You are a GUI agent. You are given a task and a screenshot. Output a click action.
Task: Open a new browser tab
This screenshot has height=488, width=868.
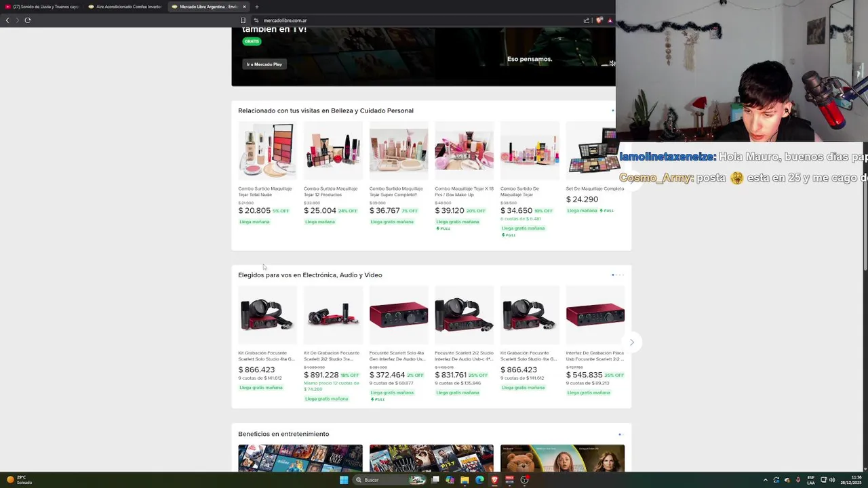(256, 7)
